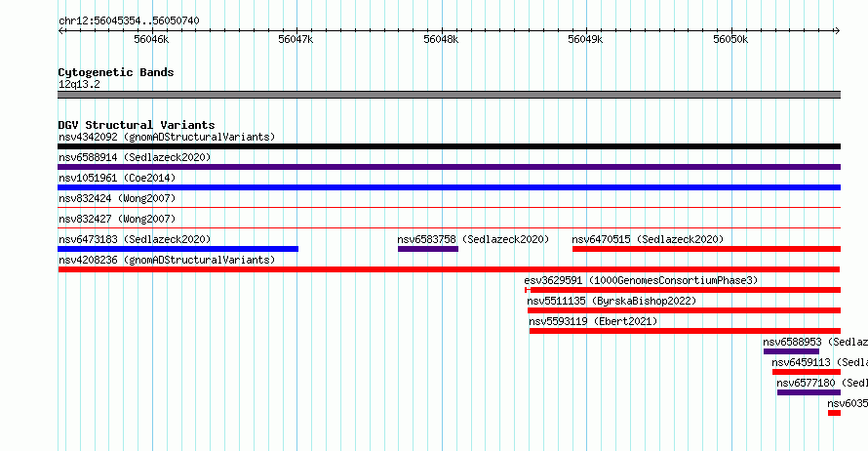868x451 pixels.
Task: Click the short purple nsv6583758 bar
Action: (x=428, y=249)
